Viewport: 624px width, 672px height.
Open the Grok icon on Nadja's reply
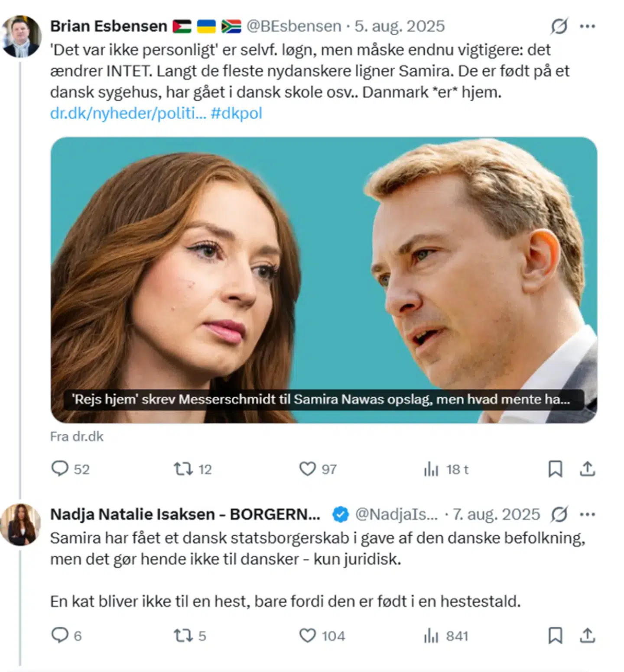click(559, 515)
